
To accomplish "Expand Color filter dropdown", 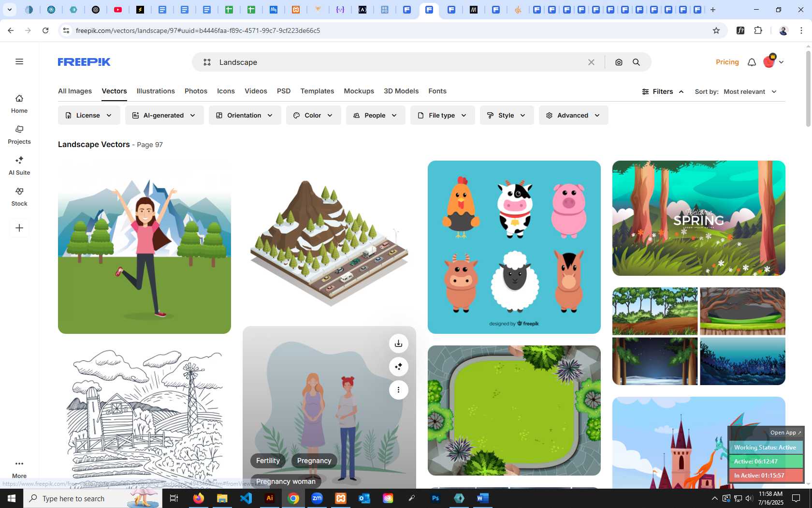I will pos(313,115).
